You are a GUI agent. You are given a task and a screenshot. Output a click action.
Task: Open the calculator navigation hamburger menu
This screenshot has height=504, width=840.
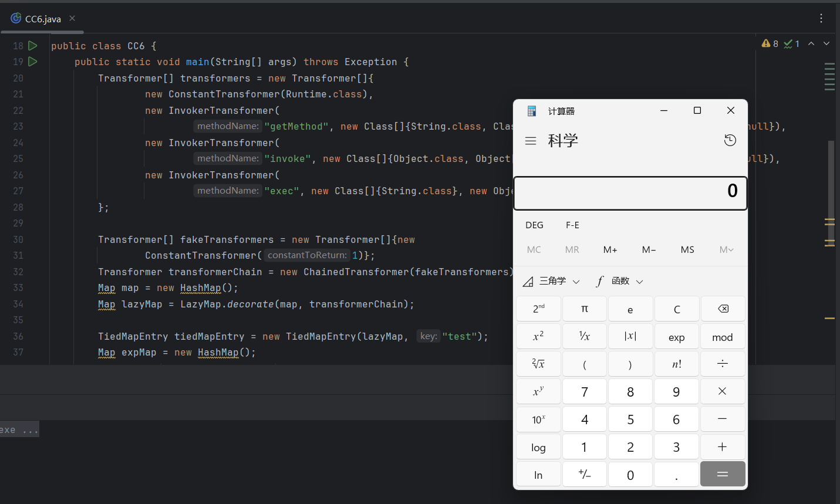point(531,141)
